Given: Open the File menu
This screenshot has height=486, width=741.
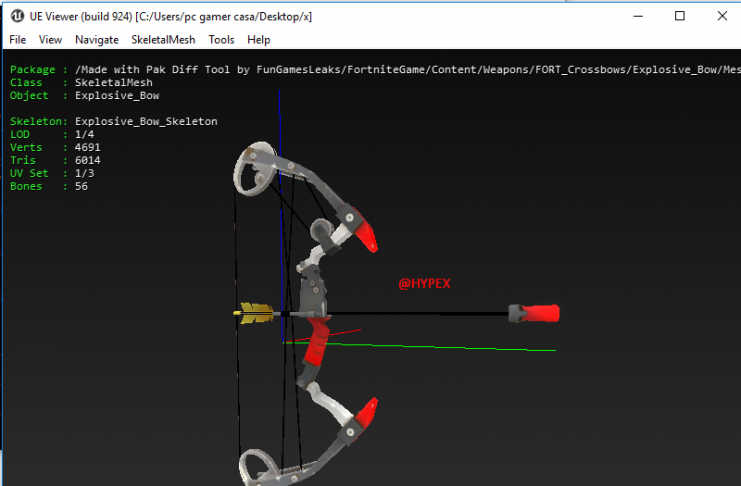Looking at the screenshot, I should pos(17,40).
